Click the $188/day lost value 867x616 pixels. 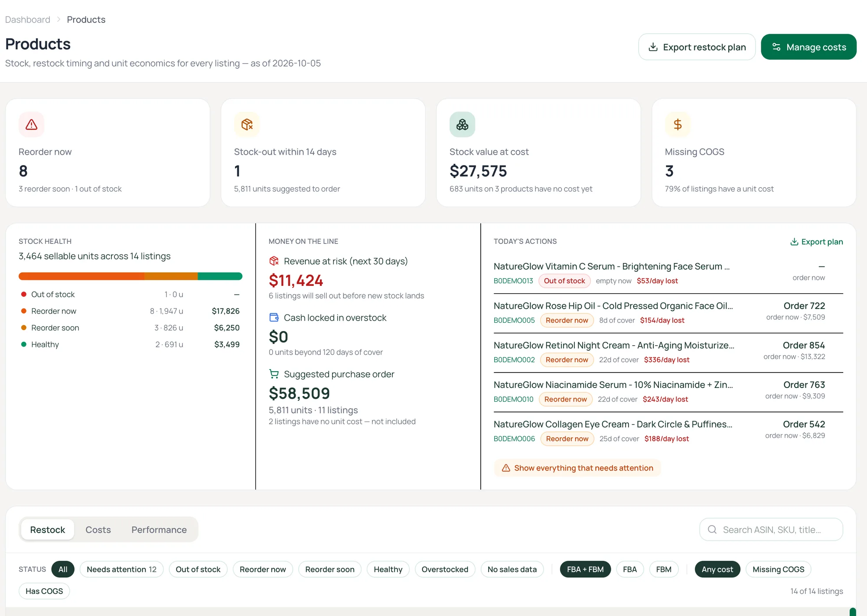tap(667, 438)
